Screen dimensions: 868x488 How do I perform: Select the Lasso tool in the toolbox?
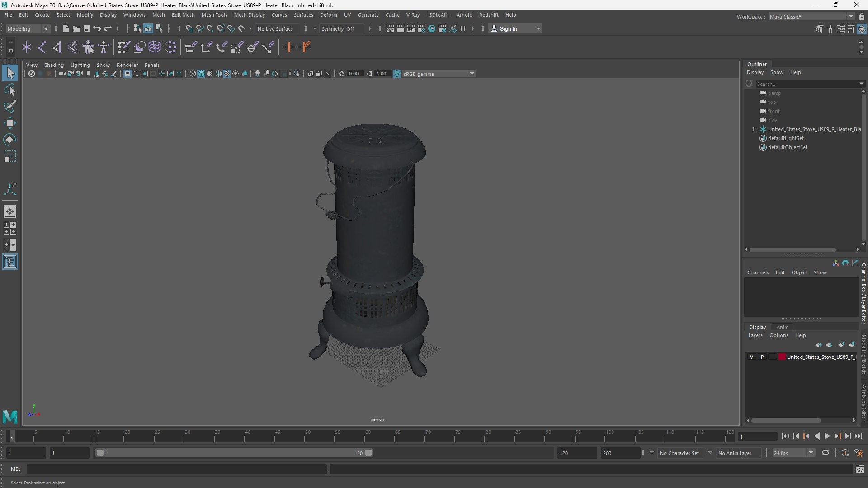point(10,89)
